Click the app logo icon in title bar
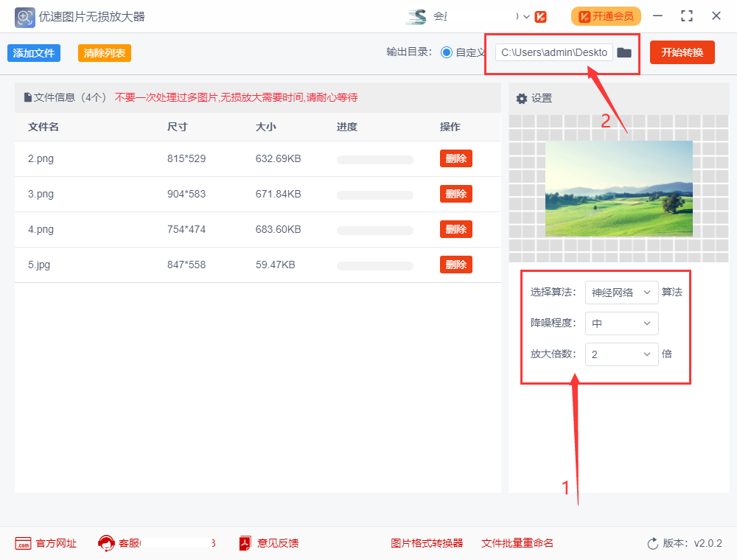Image resolution: width=737 pixels, height=560 pixels. 24,16
